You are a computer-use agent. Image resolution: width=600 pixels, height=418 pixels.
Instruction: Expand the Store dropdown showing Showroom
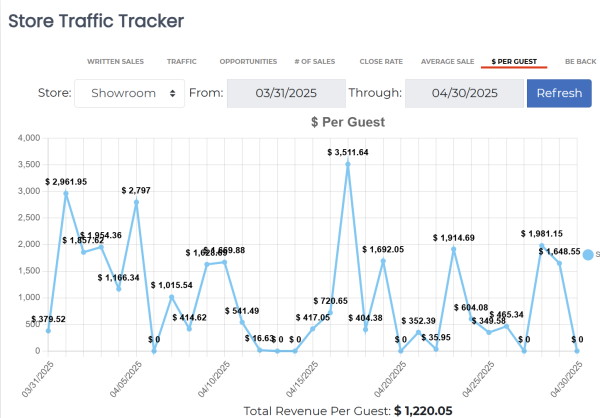tap(130, 94)
